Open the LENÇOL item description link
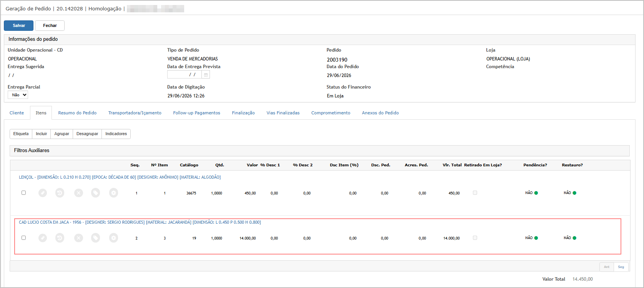This screenshot has width=644, height=288. point(120,177)
